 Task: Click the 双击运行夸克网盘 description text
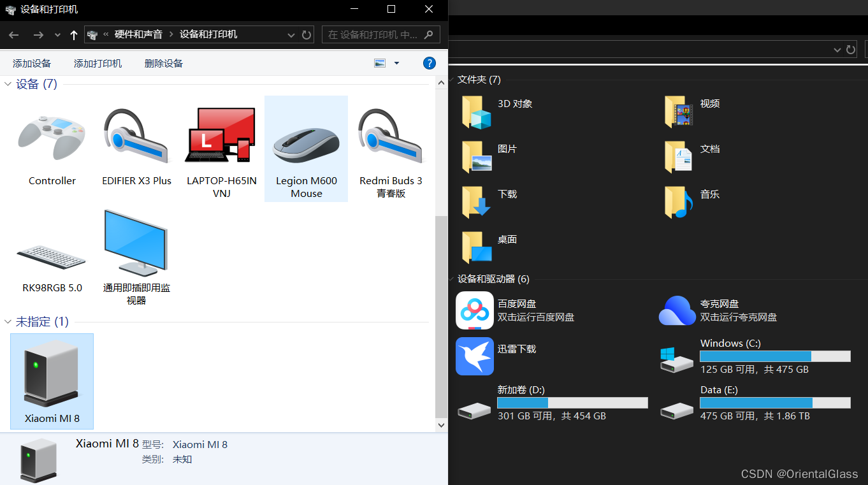click(739, 317)
